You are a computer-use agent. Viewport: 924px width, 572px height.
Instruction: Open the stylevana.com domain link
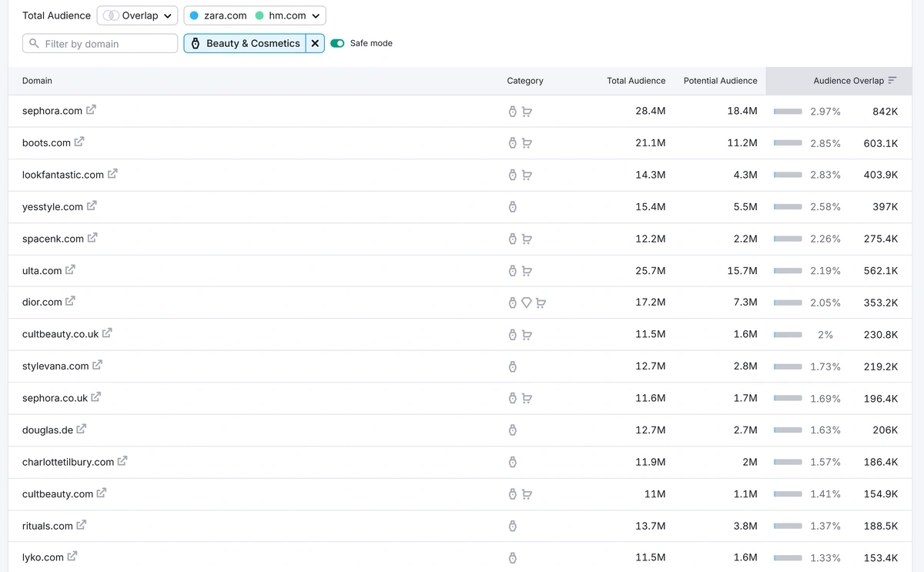[55, 366]
